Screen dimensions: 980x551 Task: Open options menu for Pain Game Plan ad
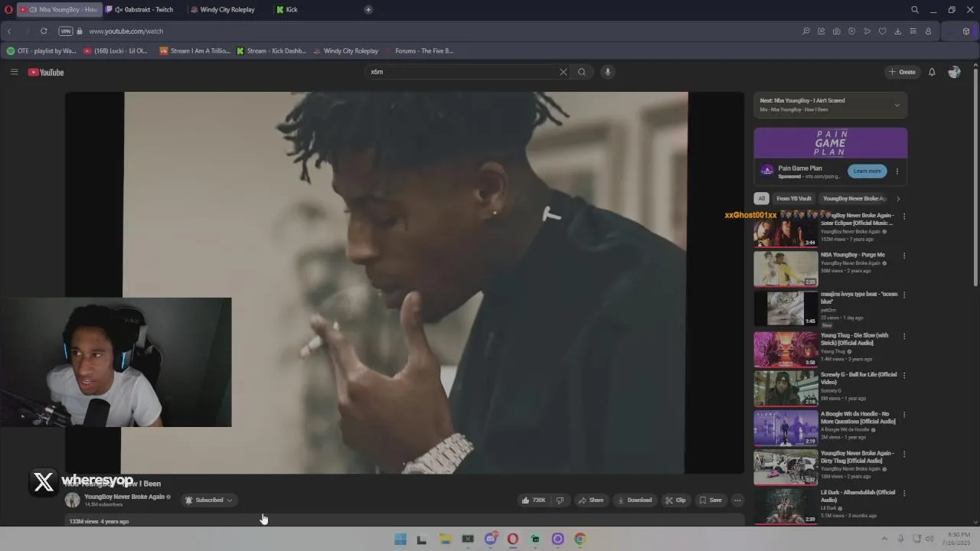(897, 171)
